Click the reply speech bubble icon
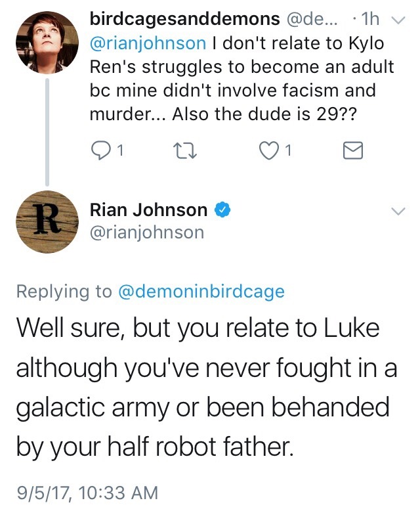Screen dimensions: 420x509 point(100,151)
